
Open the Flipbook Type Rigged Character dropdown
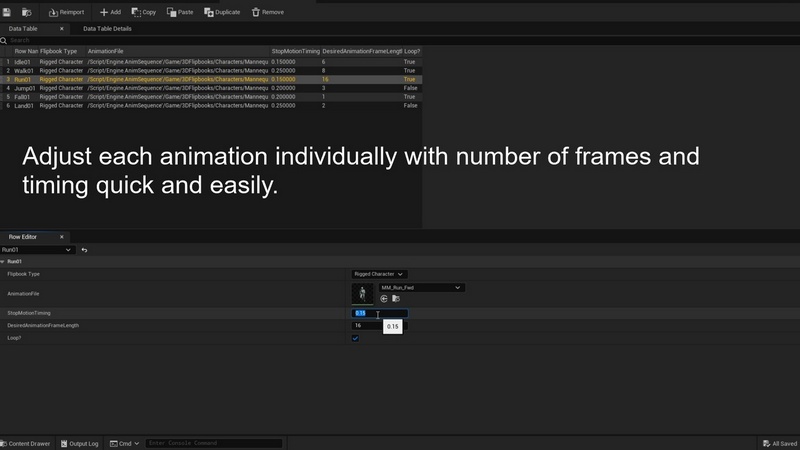click(x=379, y=273)
